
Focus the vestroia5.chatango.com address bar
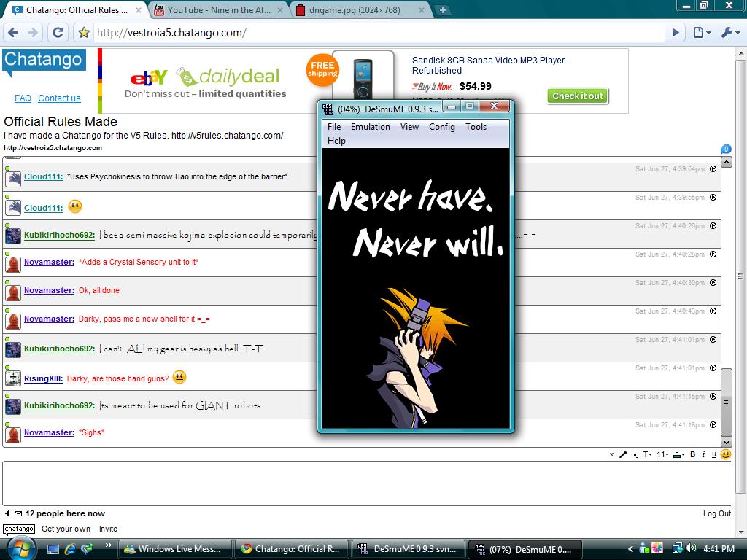(x=379, y=33)
